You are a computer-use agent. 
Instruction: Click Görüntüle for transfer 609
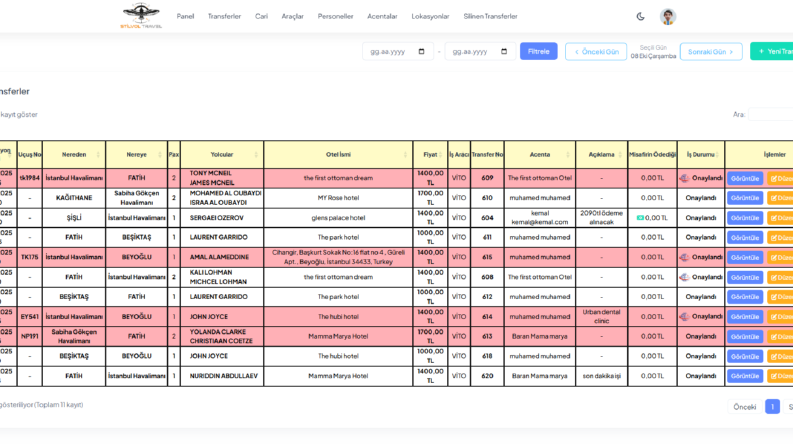[745, 179]
